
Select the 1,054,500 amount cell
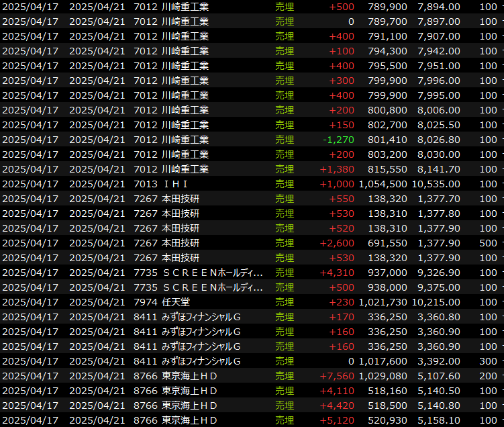click(x=383, y=184)
